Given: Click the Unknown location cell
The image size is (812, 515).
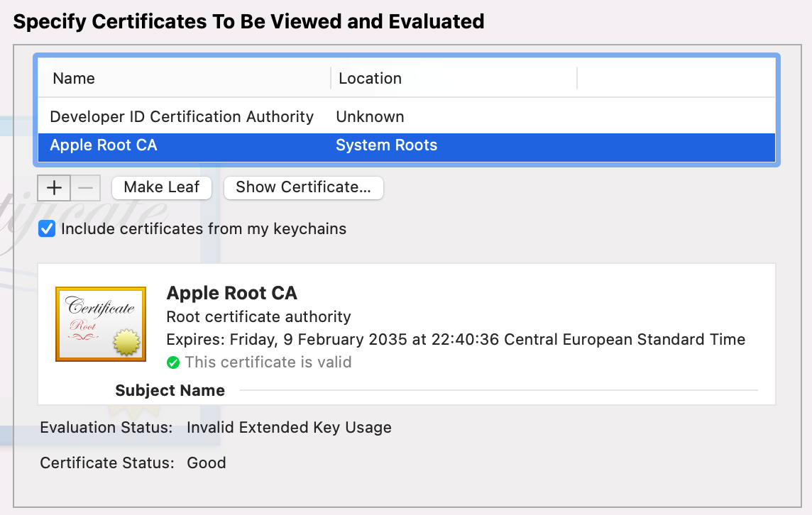Looking at the screenshot, I should [x=370, y=117].
